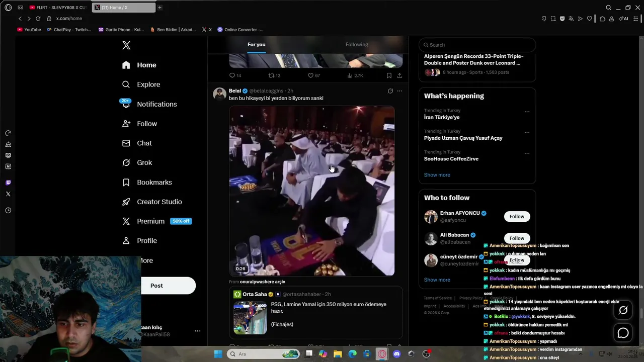Open SooHouse CoffeeZirve trending topic

click(451, 159)
